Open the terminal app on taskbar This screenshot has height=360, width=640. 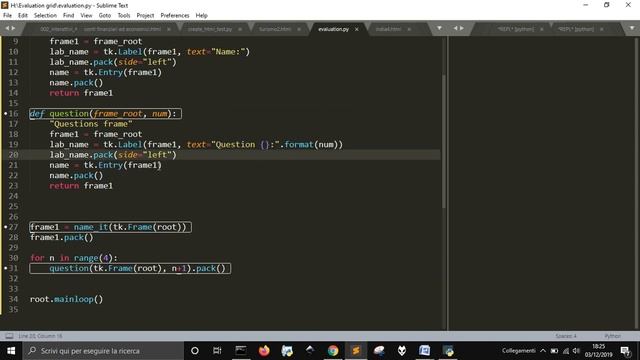point(241,351)
